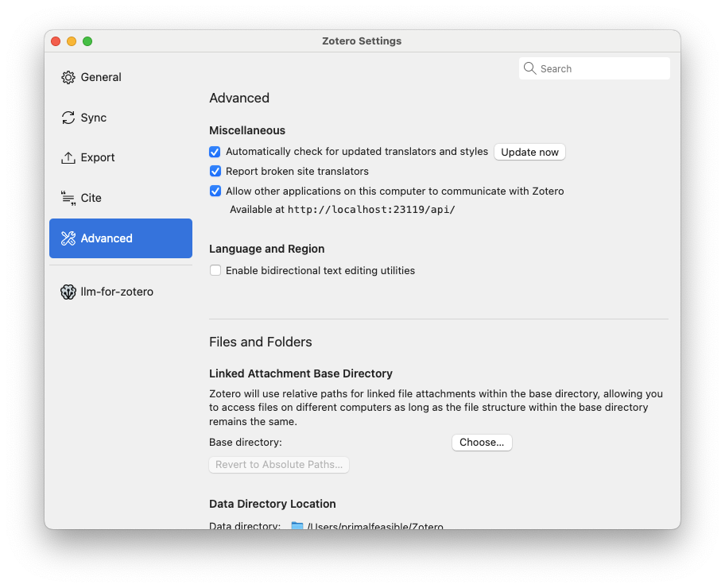The image size is (725, 588).
Task: Click the green full-screen window button
Action: pyautogui.click(x=87, y=41)
